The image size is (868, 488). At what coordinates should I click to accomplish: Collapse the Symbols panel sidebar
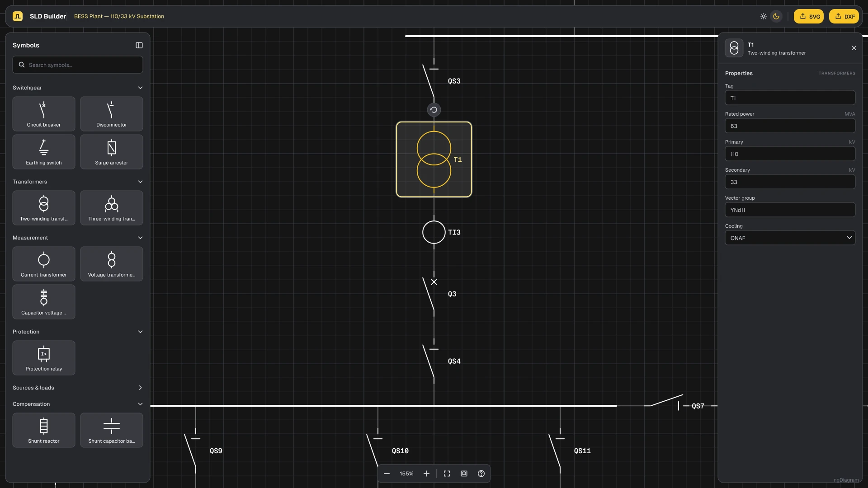pos(139,45)
